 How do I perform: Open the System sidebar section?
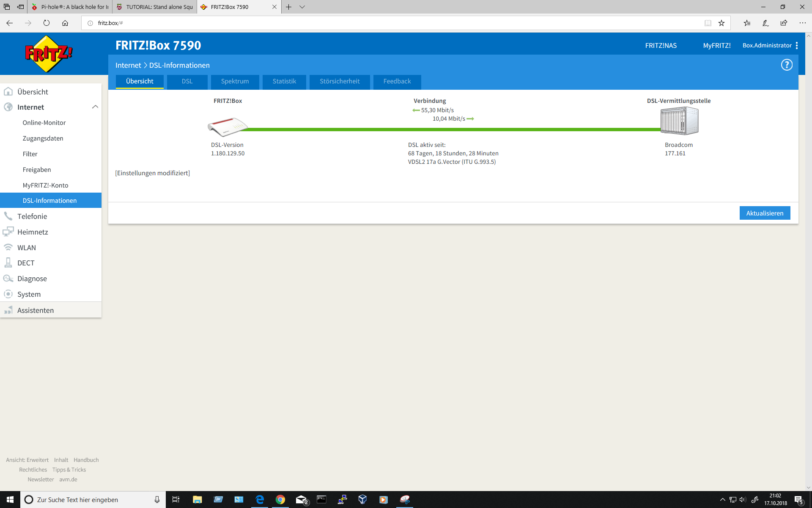point(29,294)
